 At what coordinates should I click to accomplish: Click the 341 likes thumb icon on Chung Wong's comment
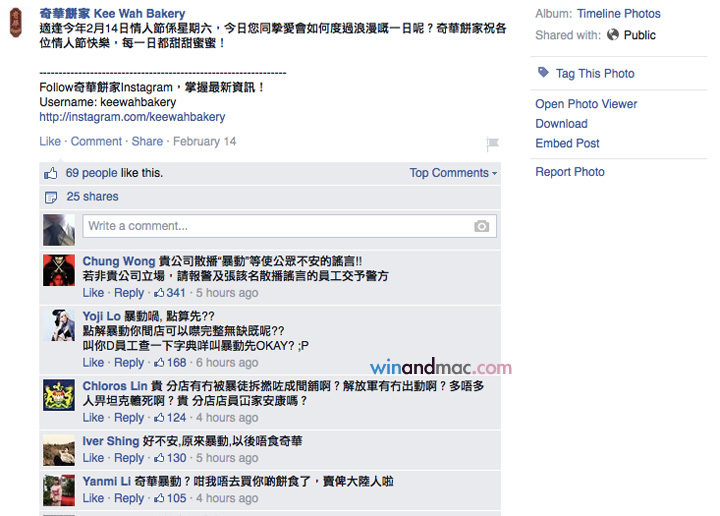[159, 293]
